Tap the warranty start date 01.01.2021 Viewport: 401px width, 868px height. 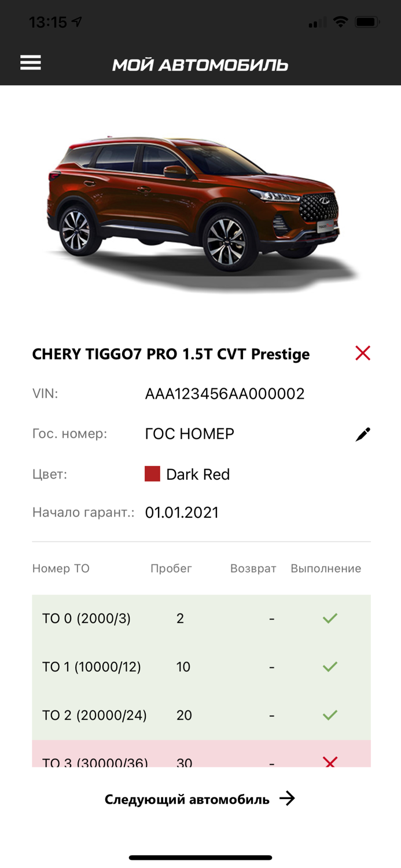[x=182, y=512]
